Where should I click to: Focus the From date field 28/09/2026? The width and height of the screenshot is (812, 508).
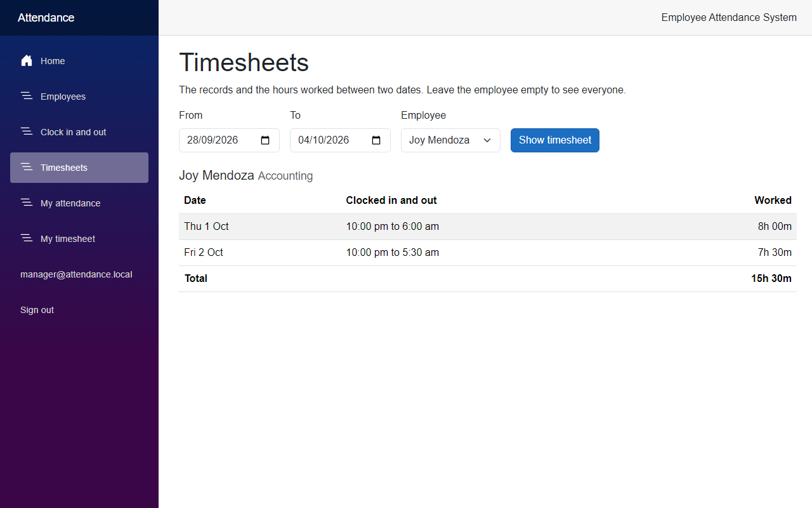coord(229,140)
